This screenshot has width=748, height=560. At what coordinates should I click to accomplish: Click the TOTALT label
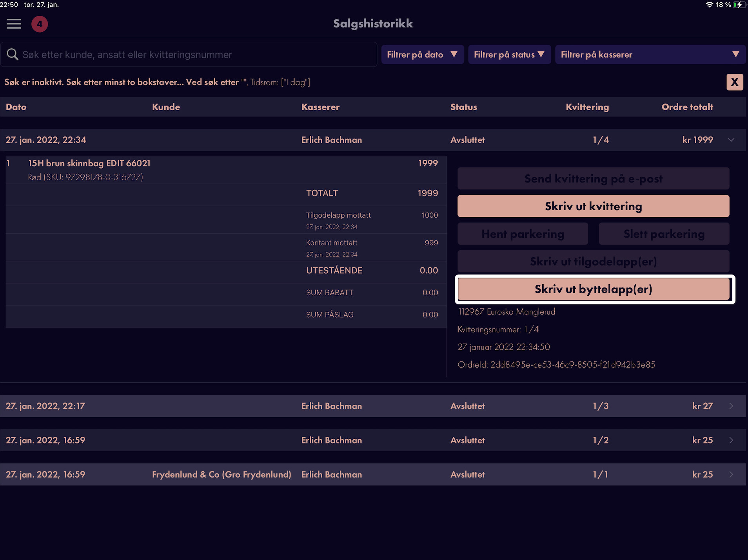point(322,193)
